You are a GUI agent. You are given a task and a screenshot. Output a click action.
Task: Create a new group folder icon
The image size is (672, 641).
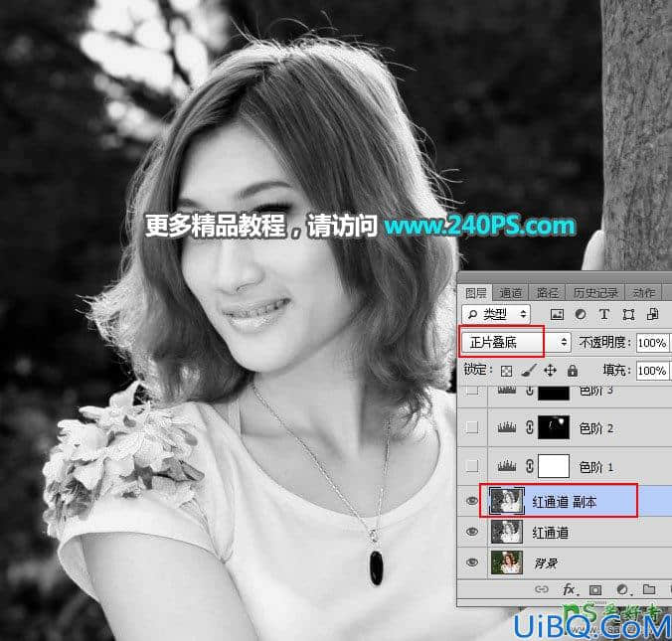click(649, 589)
